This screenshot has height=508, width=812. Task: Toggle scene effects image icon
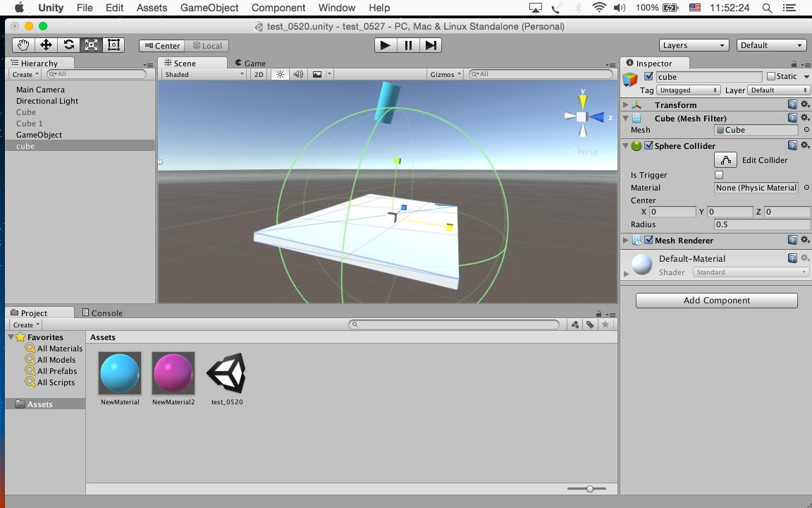pyautogui.click(x=317, y=74)
